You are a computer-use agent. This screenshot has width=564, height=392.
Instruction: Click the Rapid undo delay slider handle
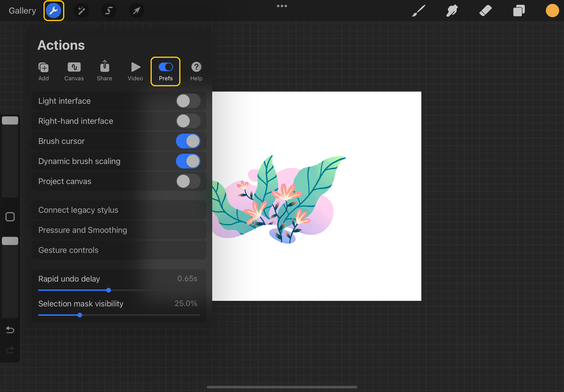(108, 290)
